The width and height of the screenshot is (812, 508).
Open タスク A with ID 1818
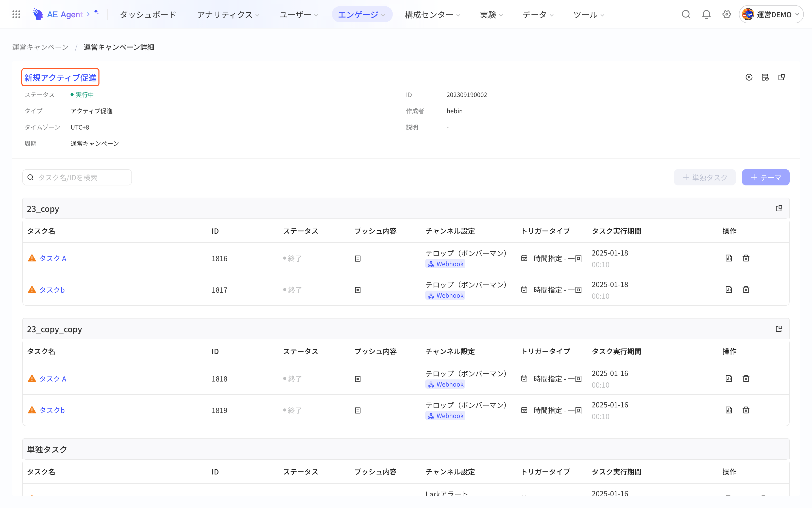click(x=53, y=379)
